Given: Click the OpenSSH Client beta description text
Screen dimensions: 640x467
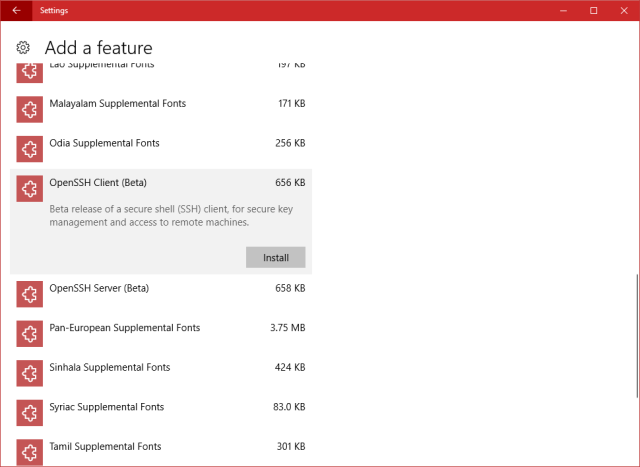Looking at the screenshot, I should pyautogui.click(x=171, y=216).
